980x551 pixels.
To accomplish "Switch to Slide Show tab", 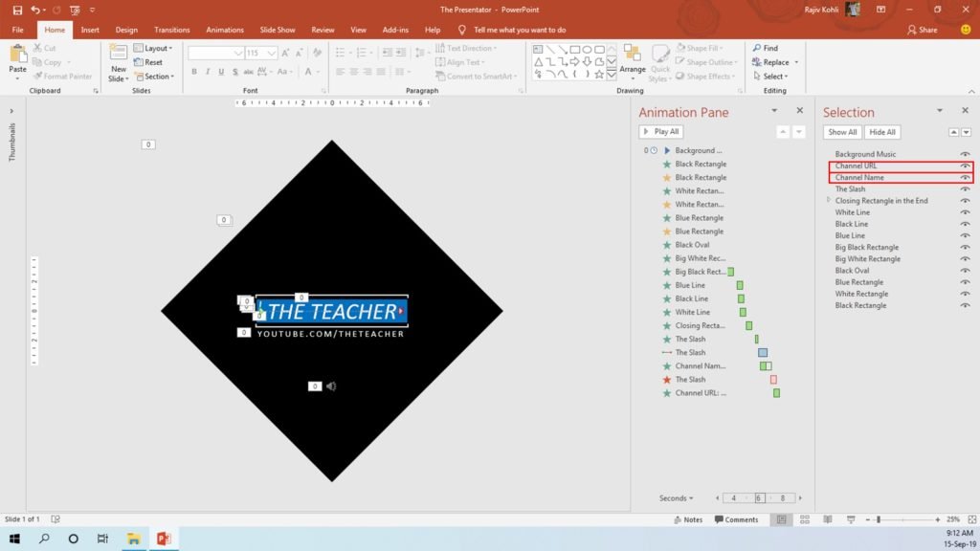I will coord(278,30).
